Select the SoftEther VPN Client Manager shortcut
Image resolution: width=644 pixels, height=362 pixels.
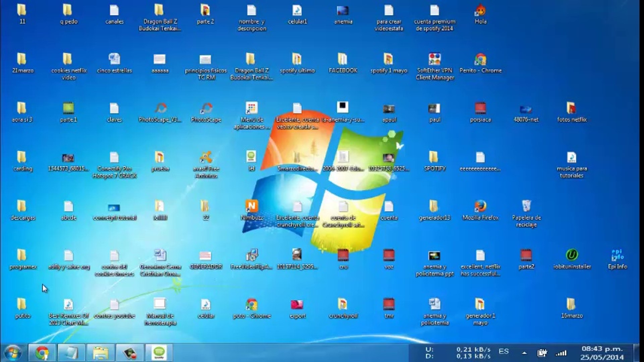[x=435, y=66]
